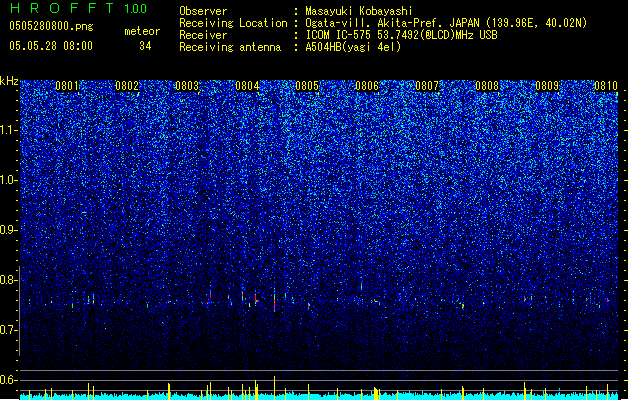Click the Receiving Location label
The width and height of the screenshot is (629, 400).
point(233,23)
